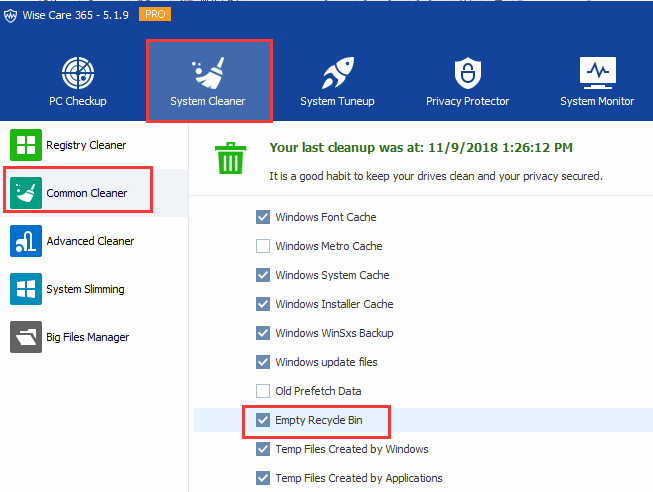The width and height of the screenshot is (653, 492).
Task: Uncheck Windows update files checkbox
Action: coord(263,362)
